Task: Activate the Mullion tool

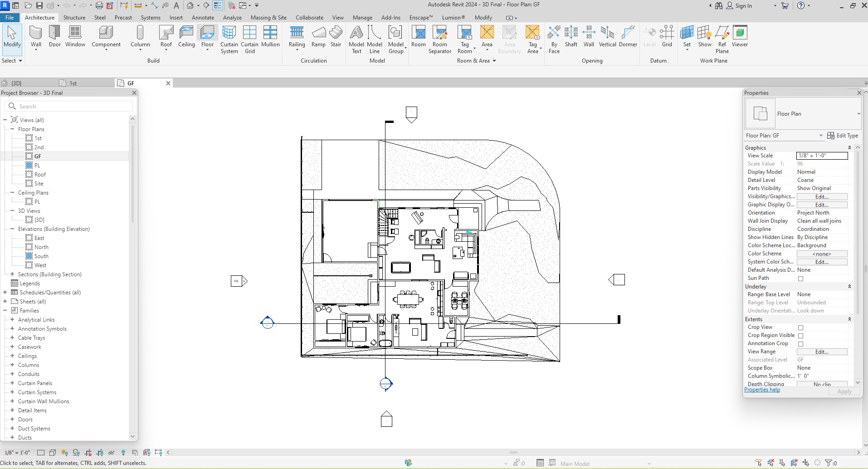Action: pos(270,36)
